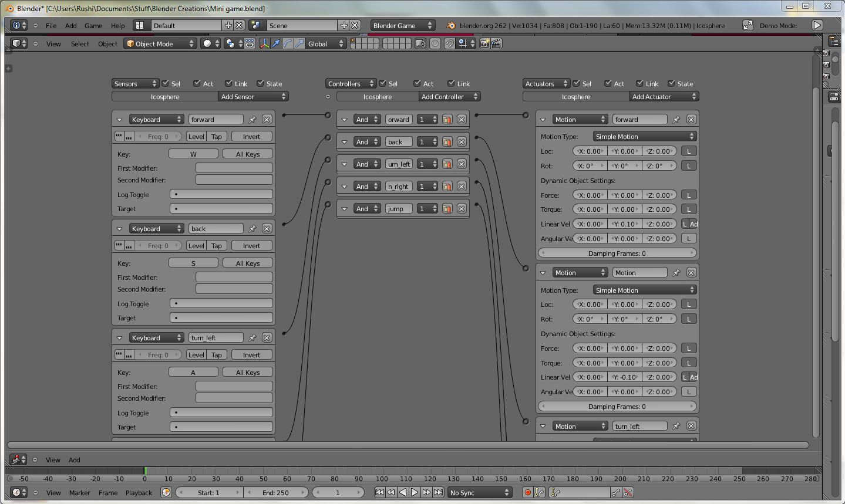Delete the current Scene datablock
The image size is (845, 504).
coord(355,25)
